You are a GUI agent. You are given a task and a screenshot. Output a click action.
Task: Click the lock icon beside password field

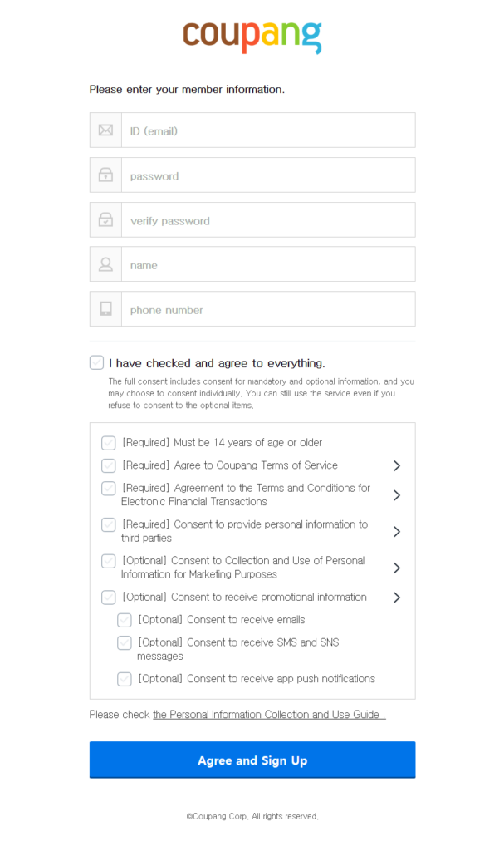tap(105, 175)
